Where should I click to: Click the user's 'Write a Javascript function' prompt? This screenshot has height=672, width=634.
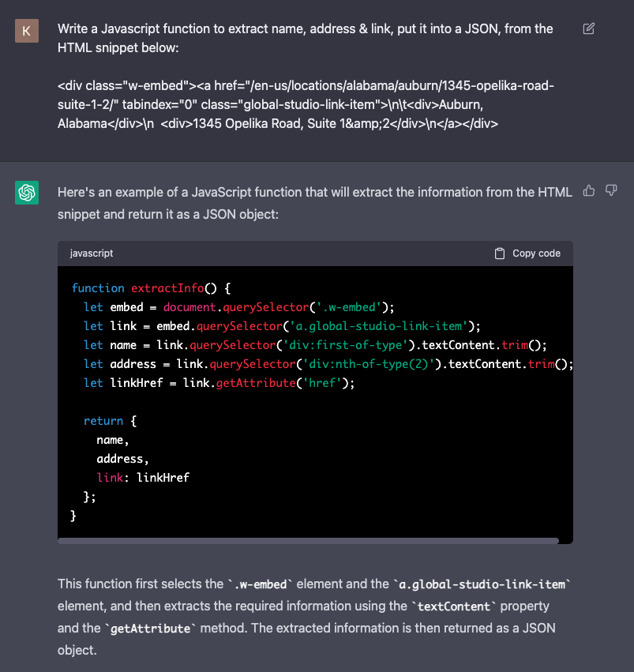click(x=305, y=38)
